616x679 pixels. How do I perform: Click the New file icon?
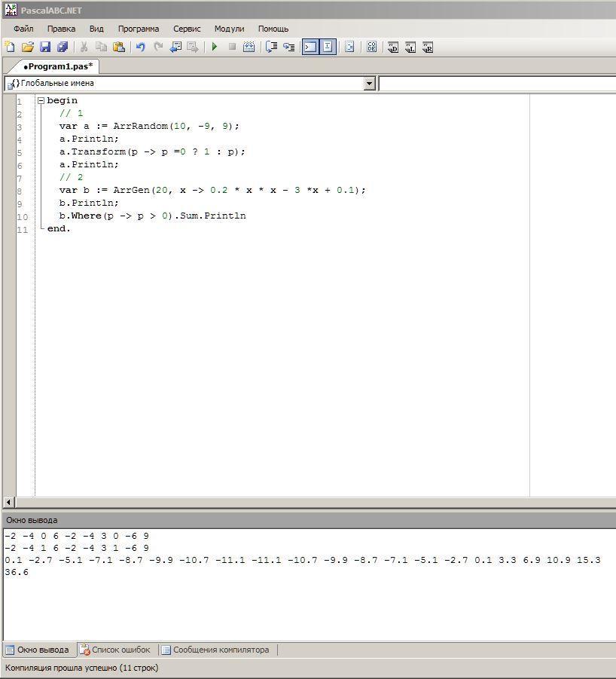click(10, 47)
